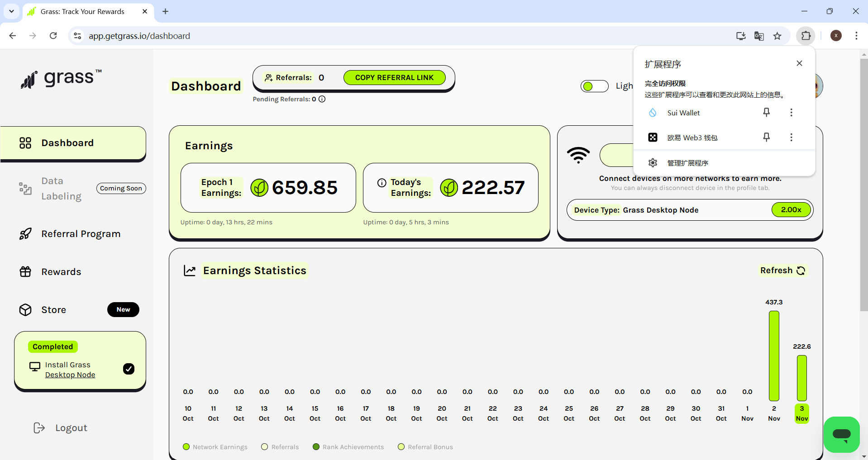Screen dimensions: 868x460
Task: Close the extensions popup
Action: coord(800,63)
